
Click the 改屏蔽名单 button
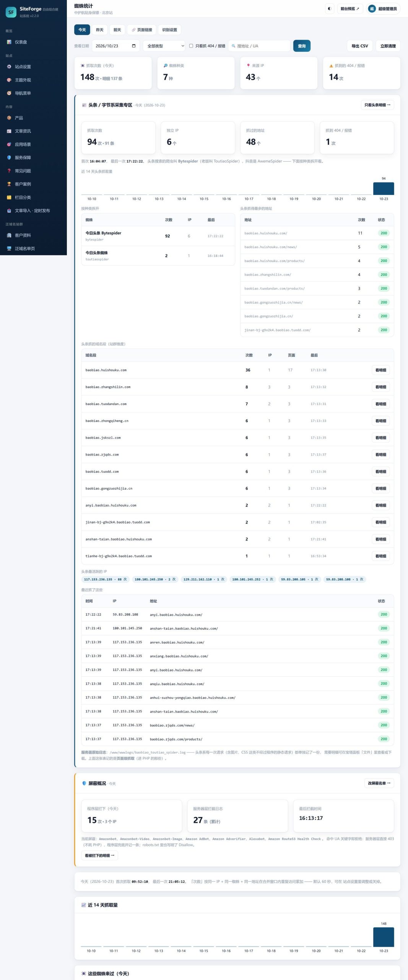379,783
